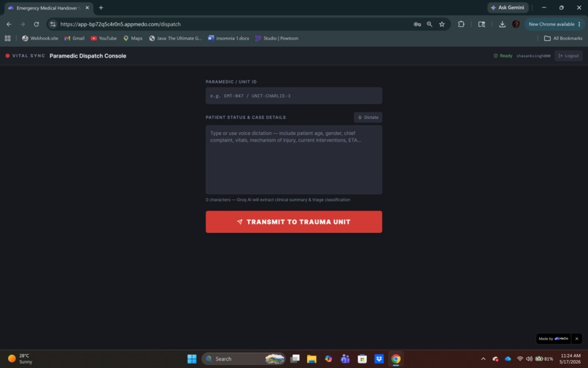Screen dimensions: 588x368
Task: Open File Explorer from the taskbar
Action: (x=312, y=359)
